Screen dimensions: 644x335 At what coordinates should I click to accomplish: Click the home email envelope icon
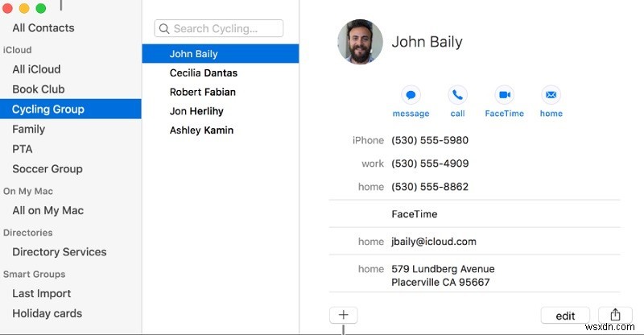(551, 95)
